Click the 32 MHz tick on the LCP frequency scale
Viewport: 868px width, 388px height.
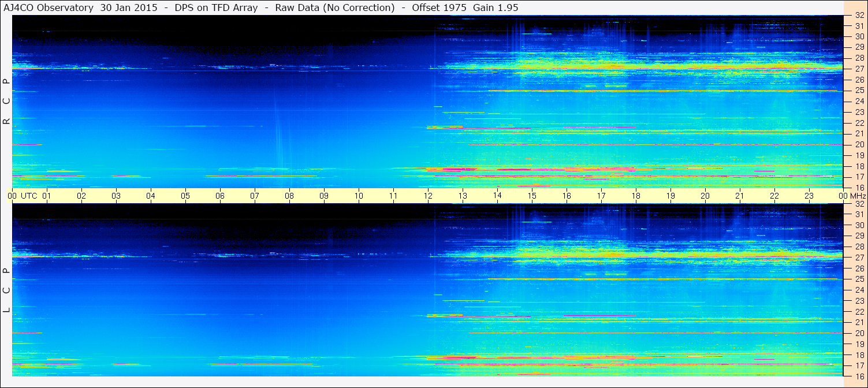(859, 204)
